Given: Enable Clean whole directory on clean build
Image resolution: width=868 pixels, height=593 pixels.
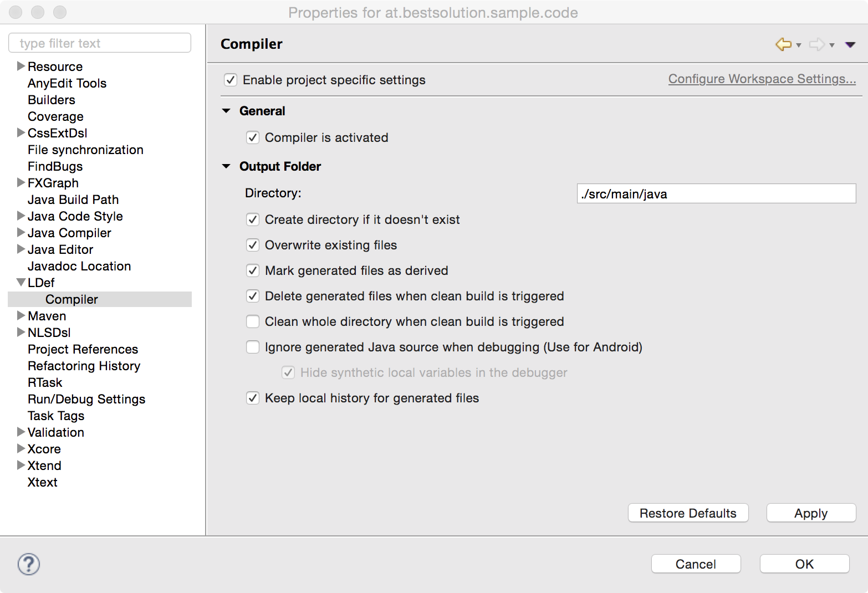Looking at the screenshot, I should point(253,321).
